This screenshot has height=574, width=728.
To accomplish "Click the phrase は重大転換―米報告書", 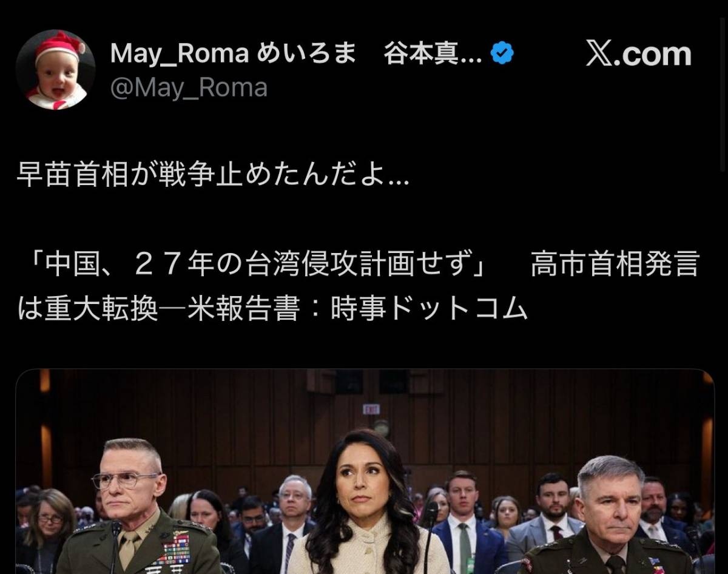I will 159,310.
